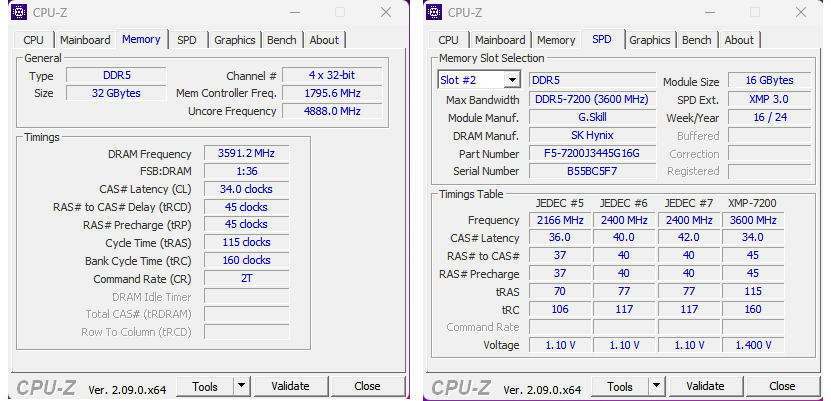Click the Max Bandwidth value DDR5-7200 (3600 MHz)
831x401 pixels.
(592, 99)
